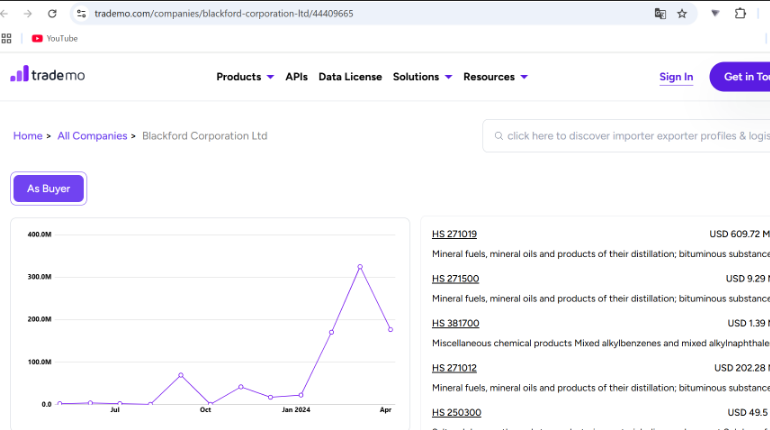Click the chart's peak data point
The height and width of the screenshot is (430, 770).
point(360,267)
